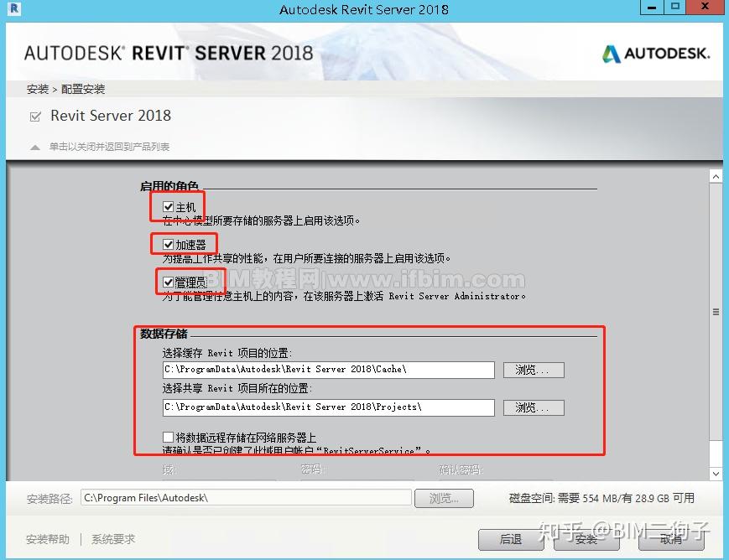Image resolution: width=729 pixels, height=560 pixels.
Task: Browse for the shared Revit projects location
Action: [x=534, y=407]
